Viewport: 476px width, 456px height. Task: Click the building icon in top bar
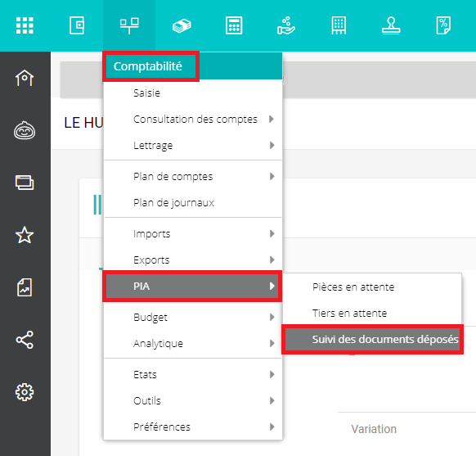(x=339, y=25)
